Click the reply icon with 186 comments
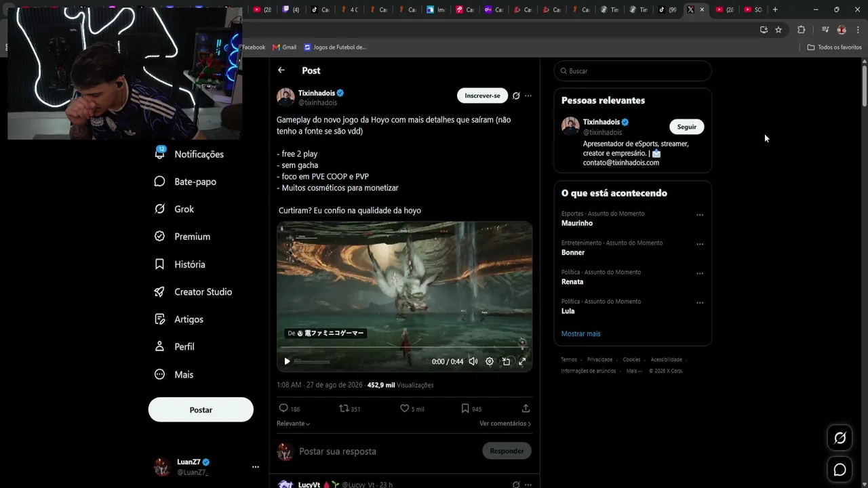 [283, 408]
